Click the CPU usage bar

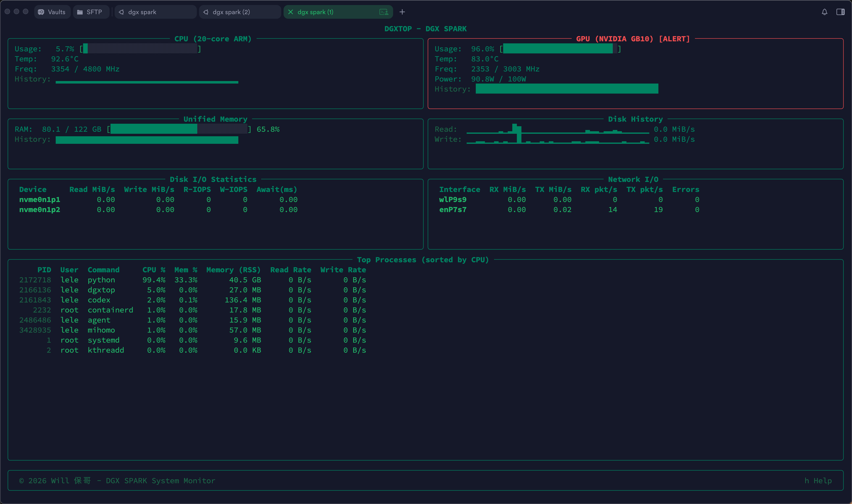pyautogui.click(x=140, y=49)
